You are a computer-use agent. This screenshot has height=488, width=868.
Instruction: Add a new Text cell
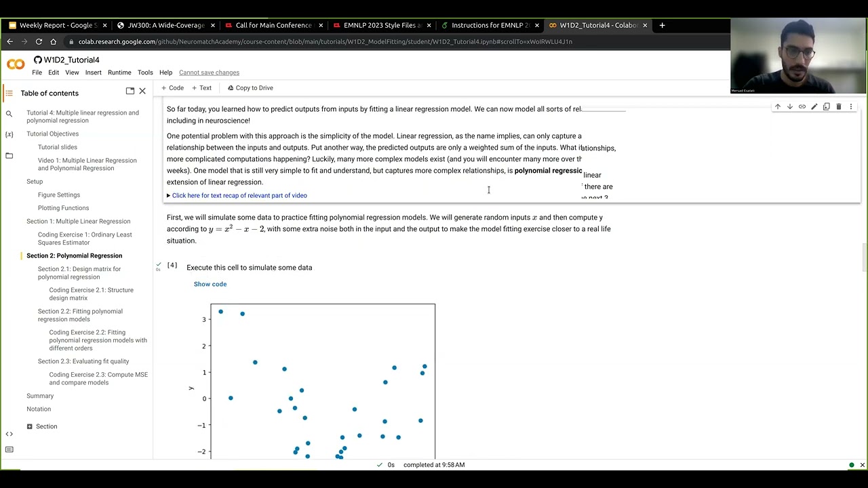(x=201, y=88)
